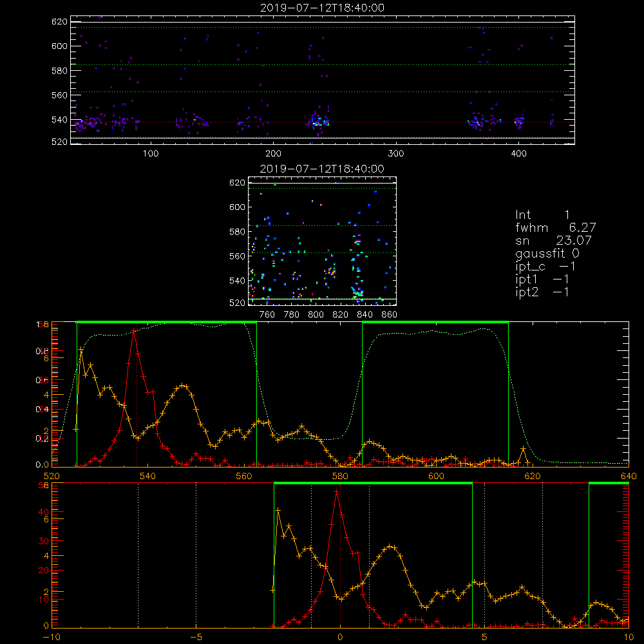The height and width of the screenshot is (644, 644).
Task: Click x-axis label -5 on bottom plot
Action: coord(196,637)
